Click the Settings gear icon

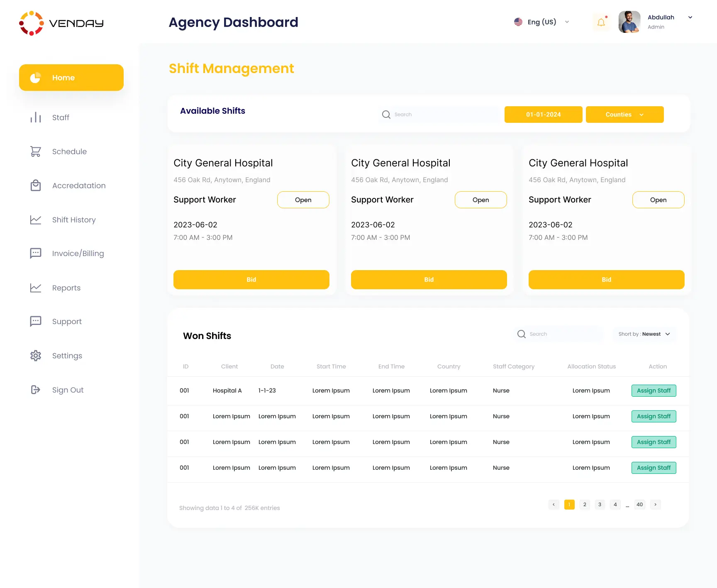tap(36, 356)
